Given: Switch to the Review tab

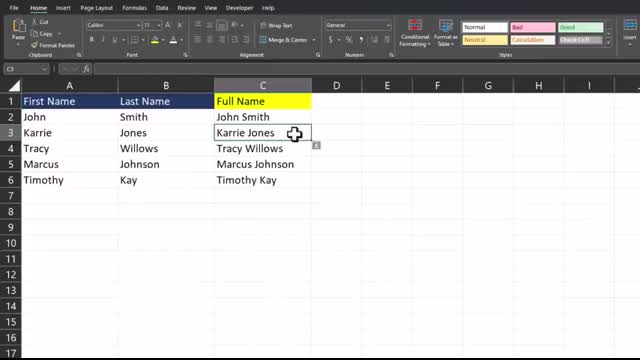Looking at the screenshot, I should (187, 8).
